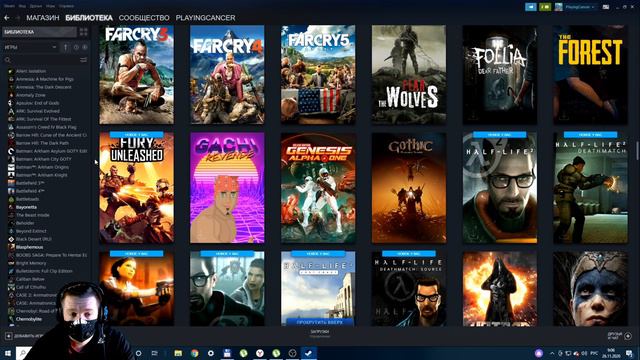Go back with the left arrow
Viewport: 640px width, 360px height.
7,18
